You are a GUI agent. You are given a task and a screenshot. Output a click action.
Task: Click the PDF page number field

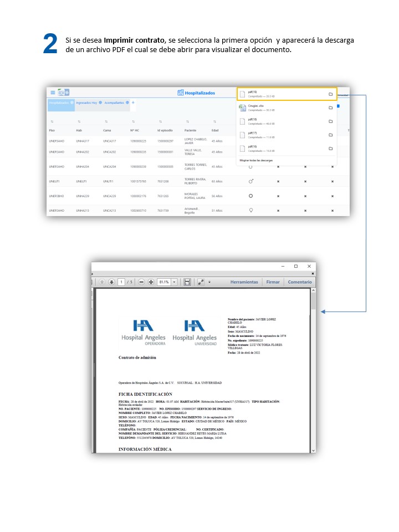tap(121, 282)
